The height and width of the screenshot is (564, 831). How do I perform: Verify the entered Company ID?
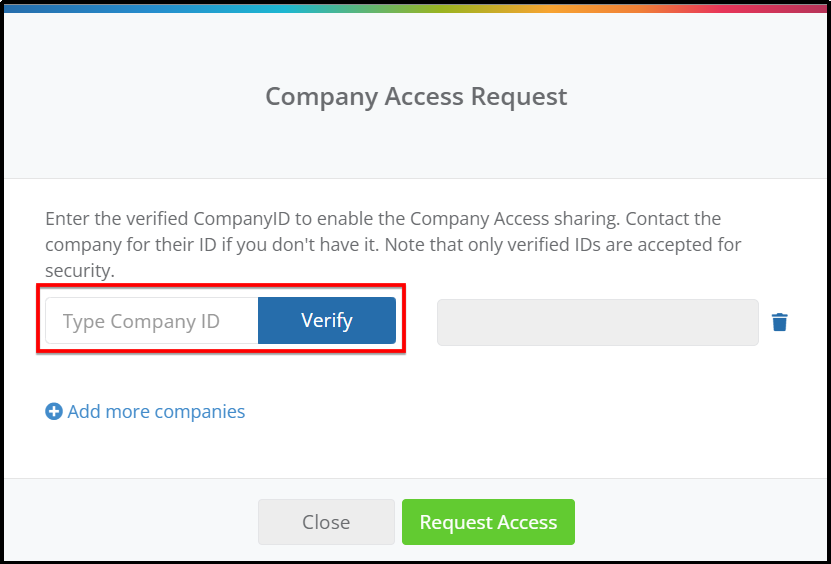[326, 320]
